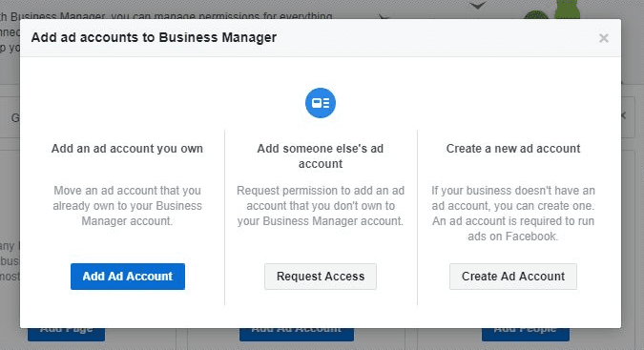Close the Add ad accounts dialog
Viewport: 644px width, 350px height.
(603, 38)
